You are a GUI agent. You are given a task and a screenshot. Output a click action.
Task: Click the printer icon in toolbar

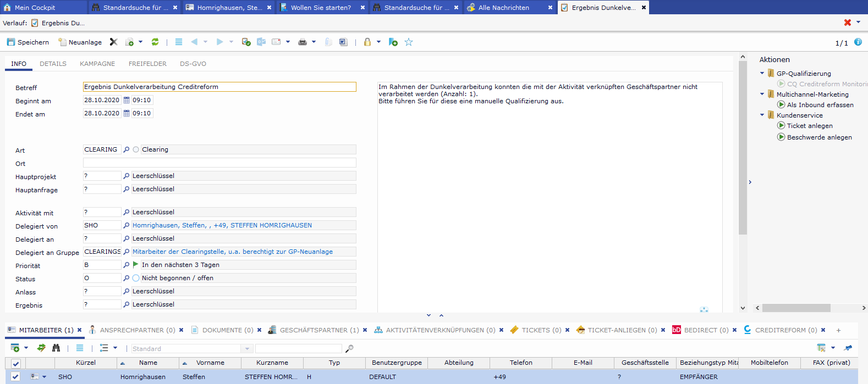pos(302,42)
